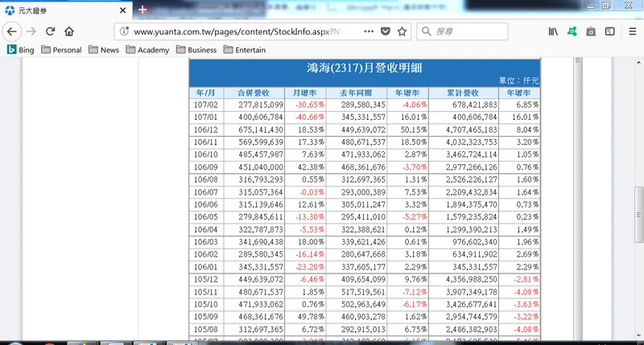Open page actions three-dot menu
The image size is (644, 345).
369,31
